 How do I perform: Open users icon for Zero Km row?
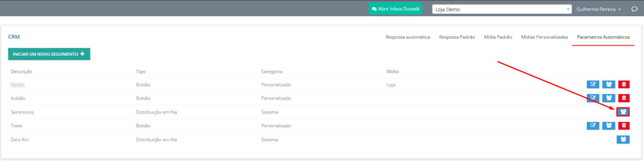point(623,140)
